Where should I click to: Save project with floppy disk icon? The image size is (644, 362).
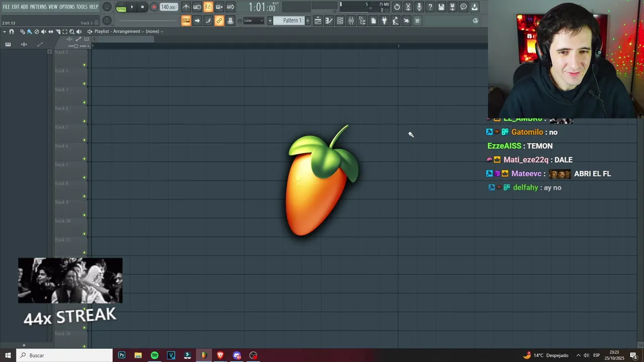pos(441,7)
